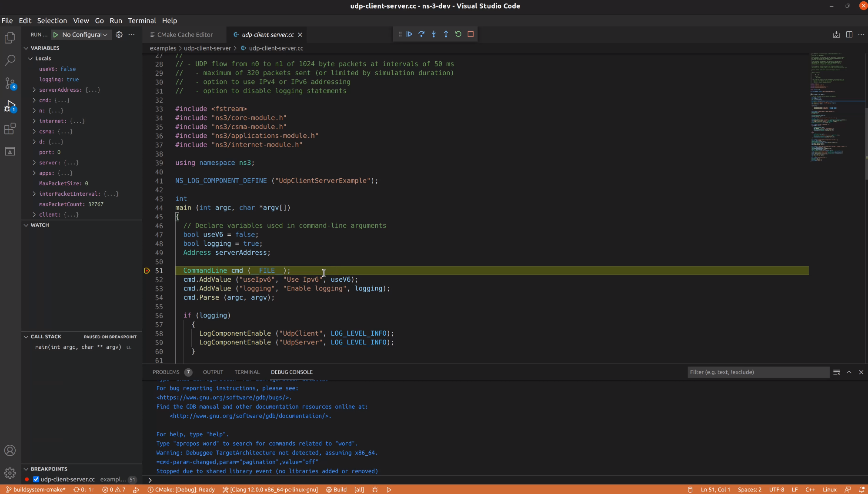Expand the serverAddress variable
This screenshot has height=494, width=868.
[x=34, y=90]
